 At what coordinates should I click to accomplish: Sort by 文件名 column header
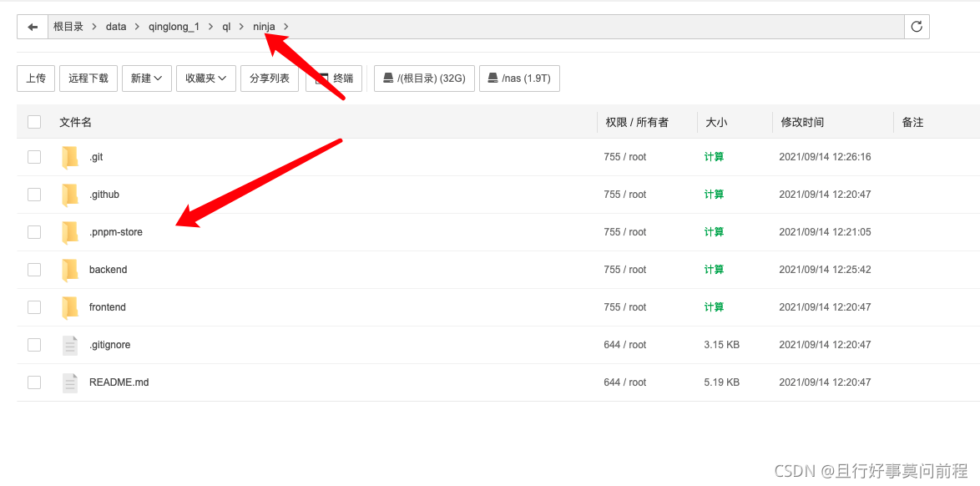pyautogui.click(x=76, y=123)
